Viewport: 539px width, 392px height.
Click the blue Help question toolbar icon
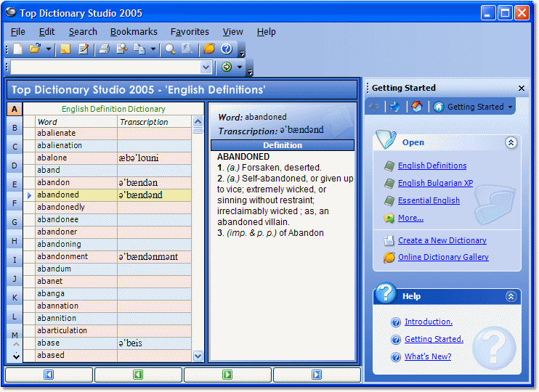click(x=227, y=49)
